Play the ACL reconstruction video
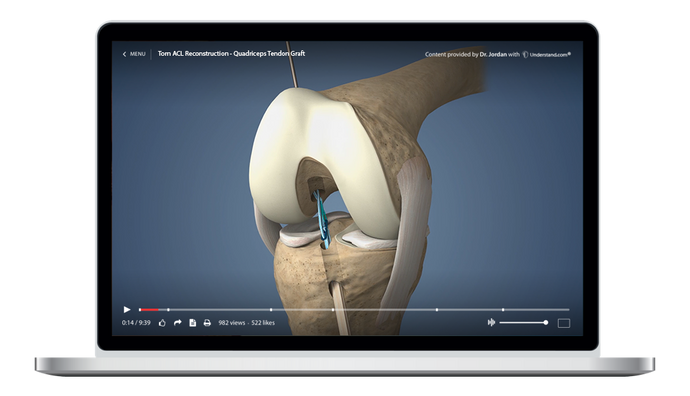The image size is (690, 396). pos(127,310)
